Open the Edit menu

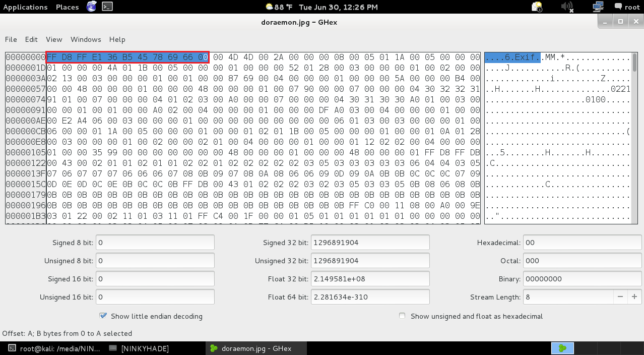pos(31,39)
